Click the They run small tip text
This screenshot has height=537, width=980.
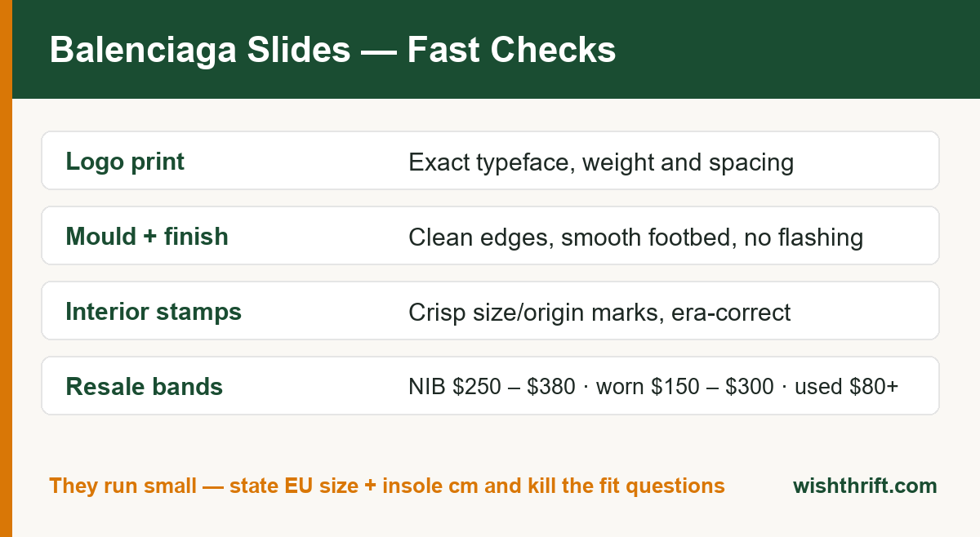(x=386, y=486)
